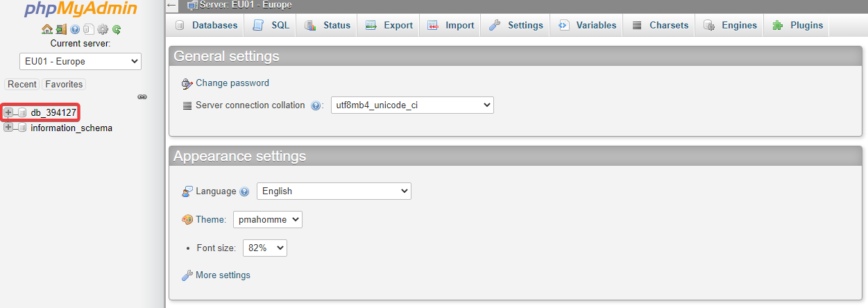Click the Change password link

pyautogui.click(x=232, y=83)
